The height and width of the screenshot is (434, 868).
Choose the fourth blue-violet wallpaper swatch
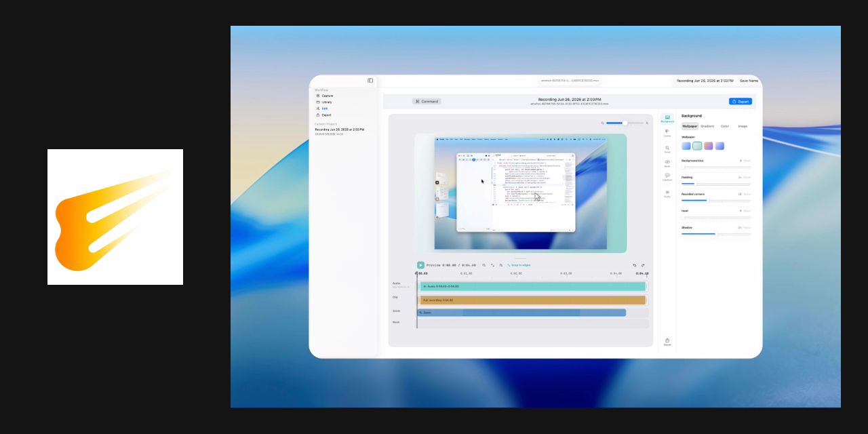tap(719, 146)
